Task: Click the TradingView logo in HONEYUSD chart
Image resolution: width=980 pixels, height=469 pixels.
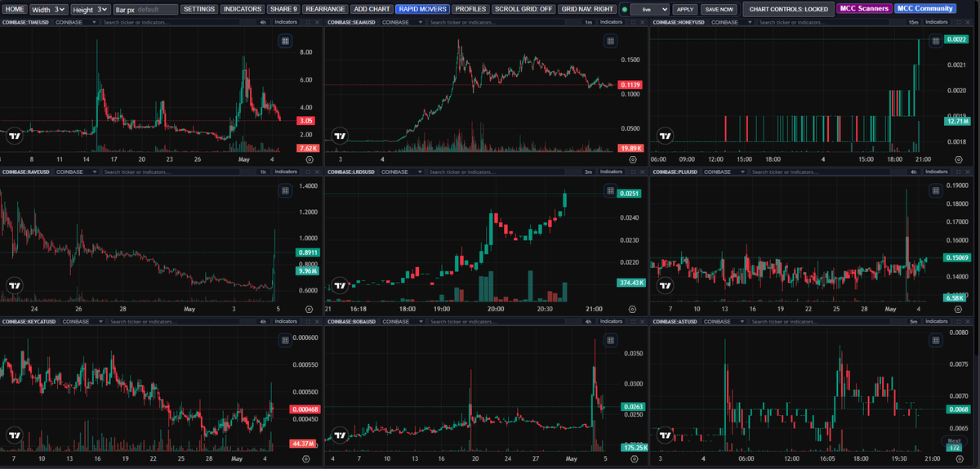Action: [x=666, y=136]
